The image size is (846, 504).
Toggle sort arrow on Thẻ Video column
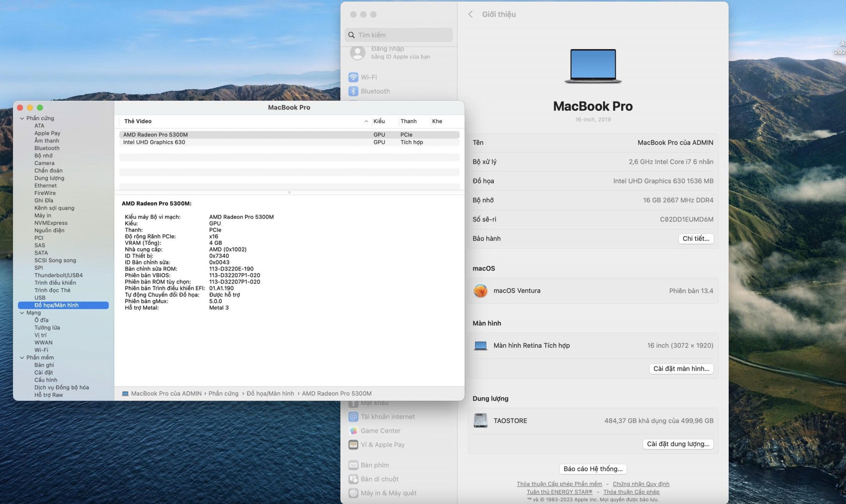point(366,121)
